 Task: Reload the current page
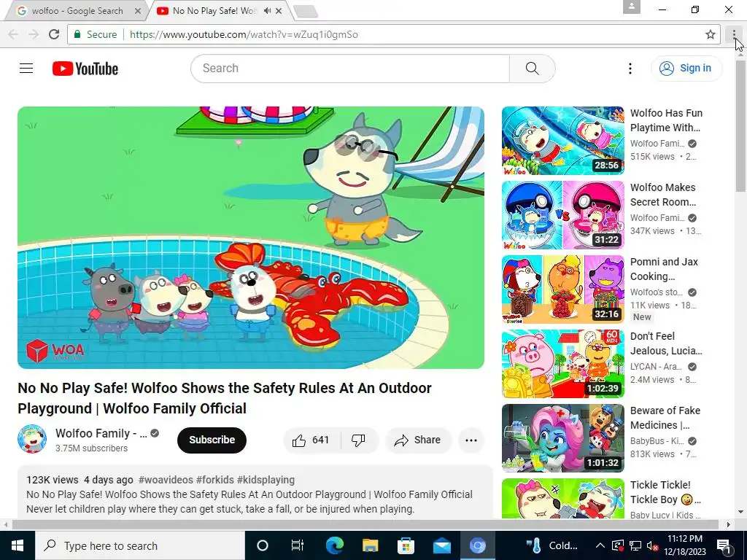pos(54,34)
